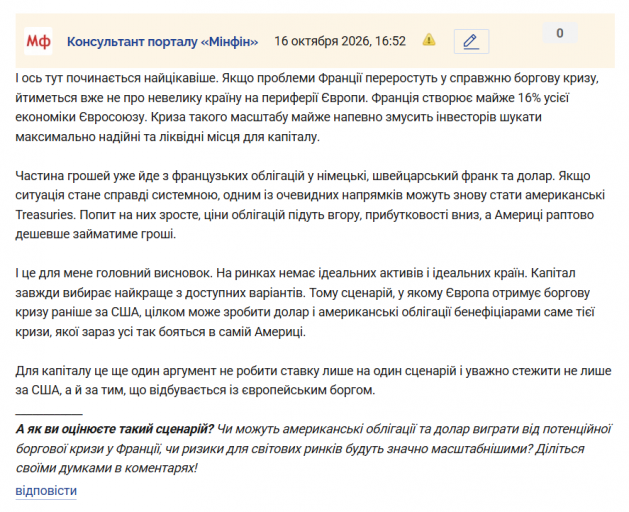This screenshot has width=629, height=512.
Task: Click the word «Treasuries» in the comment
Action: [x=45, y=215]
